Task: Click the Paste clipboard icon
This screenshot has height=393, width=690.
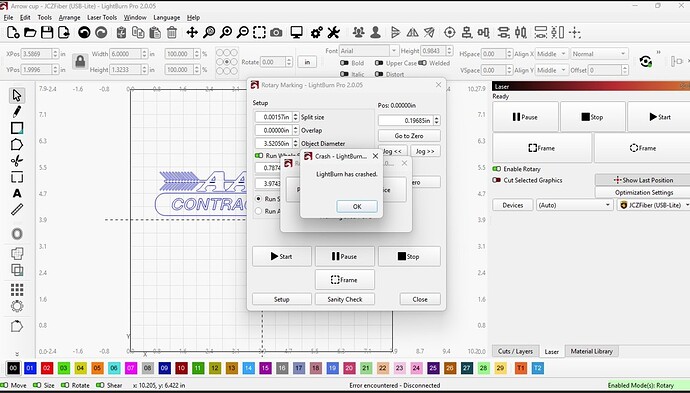Action: (x=155, y=32)
